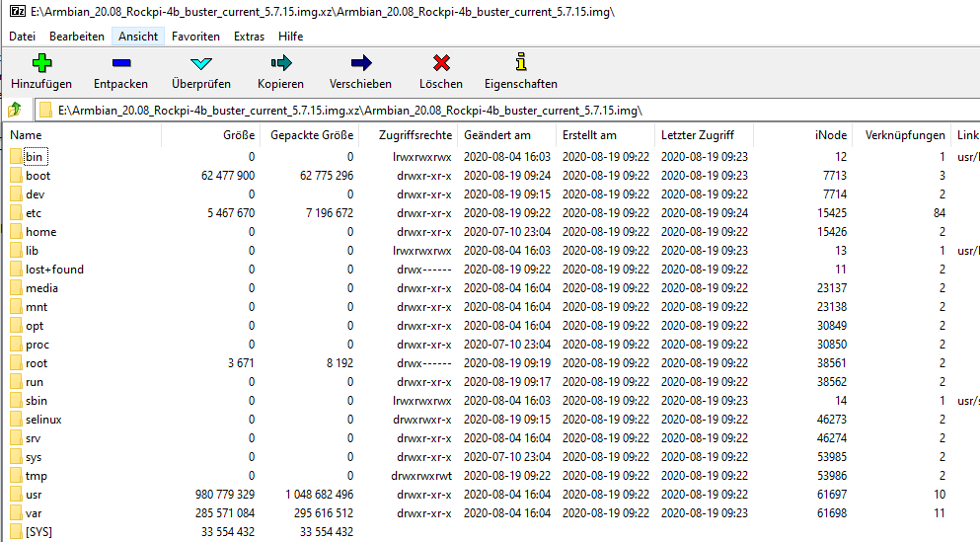Click the green plus Hinzufügen icon

click(41, 63)
